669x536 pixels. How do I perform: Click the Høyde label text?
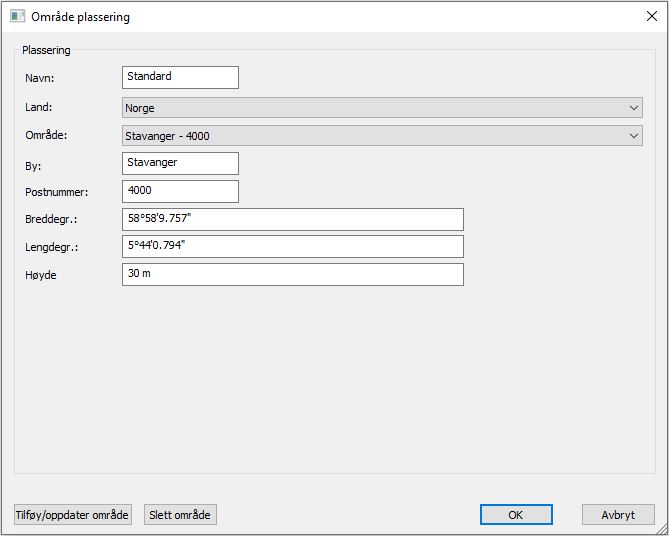click(40, 275)
